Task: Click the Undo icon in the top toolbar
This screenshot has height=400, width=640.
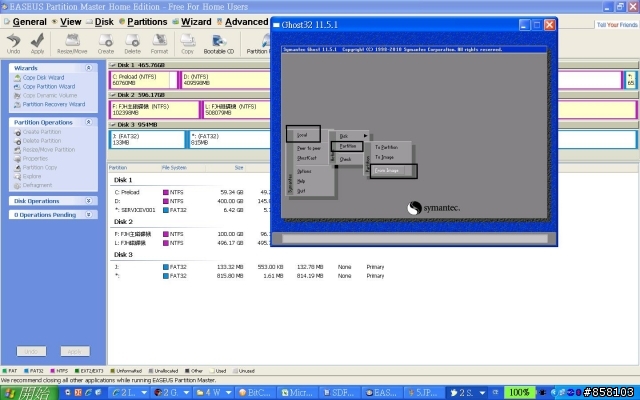Action: click(13, 43)
